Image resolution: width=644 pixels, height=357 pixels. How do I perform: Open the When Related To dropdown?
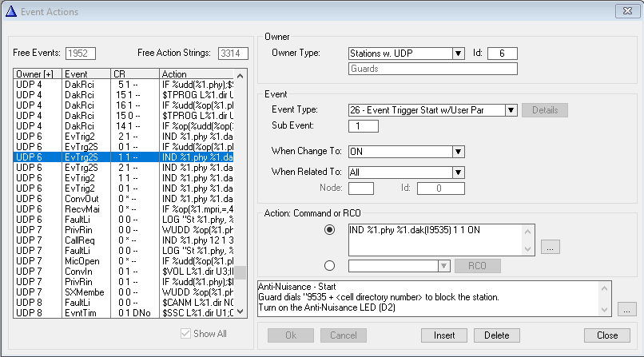(x=458, y=172)
